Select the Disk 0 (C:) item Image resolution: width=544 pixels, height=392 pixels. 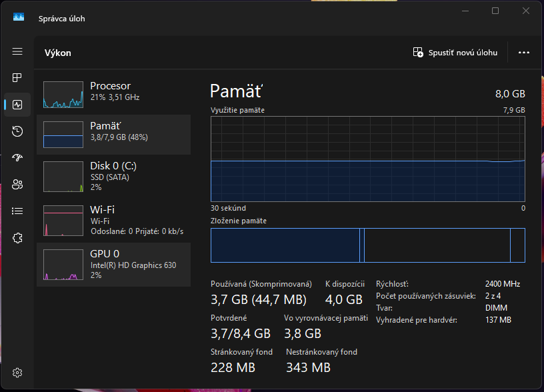pyautogui.click(x=113, y=175)
